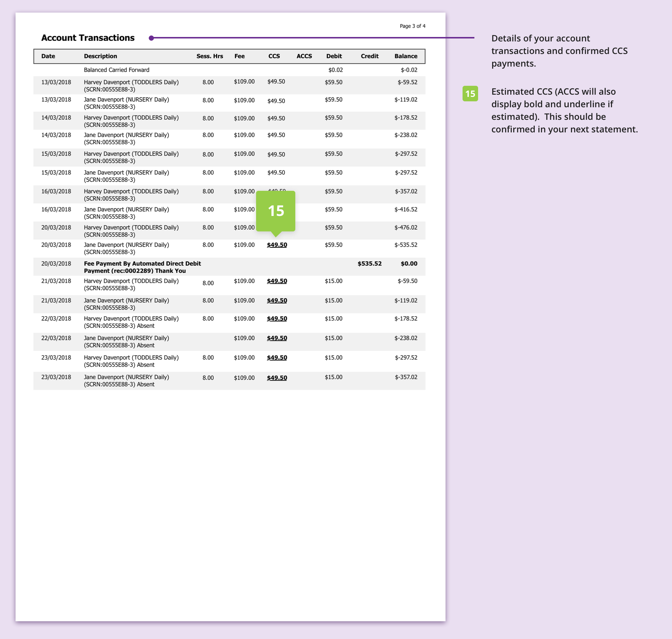The width and height of the screenshot is (672, 639).
Task: Click the ACCS column header
Action: click(304, 56)
